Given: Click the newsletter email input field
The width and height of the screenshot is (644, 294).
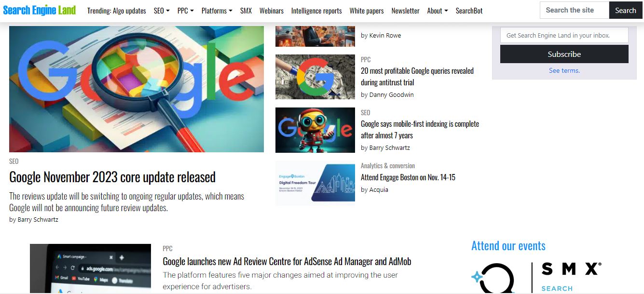Looking at the screenshot, I should 564,35.
